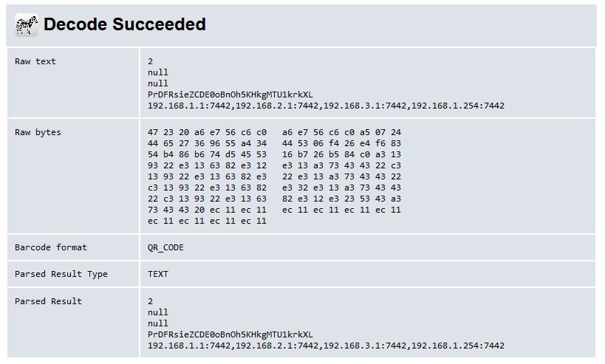Click the second null in Parsed Result
Image resolution: width=605 pixels, height=364 pixels.
pyautogui.click(x=158, y=323)
